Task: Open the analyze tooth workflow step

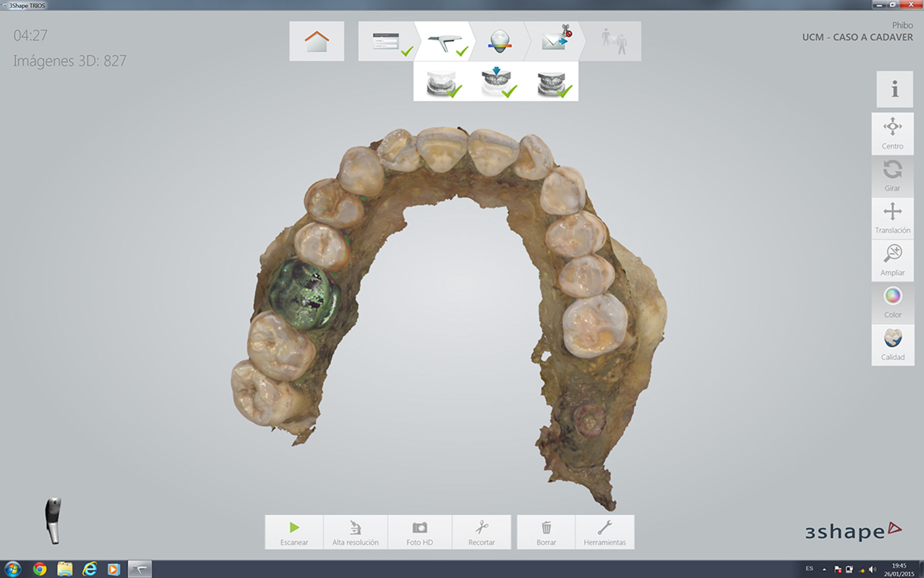Action: [499, 41]
